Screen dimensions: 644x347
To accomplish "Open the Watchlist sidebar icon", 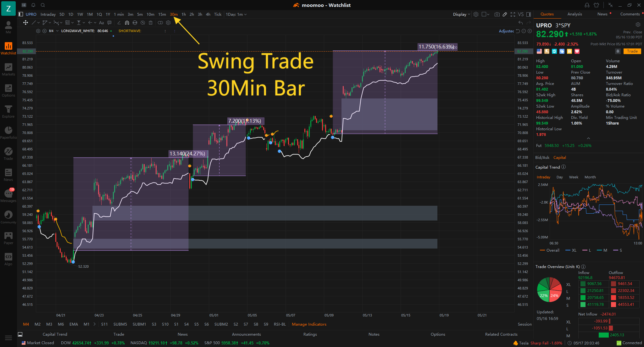I will [x=8, y=48].
